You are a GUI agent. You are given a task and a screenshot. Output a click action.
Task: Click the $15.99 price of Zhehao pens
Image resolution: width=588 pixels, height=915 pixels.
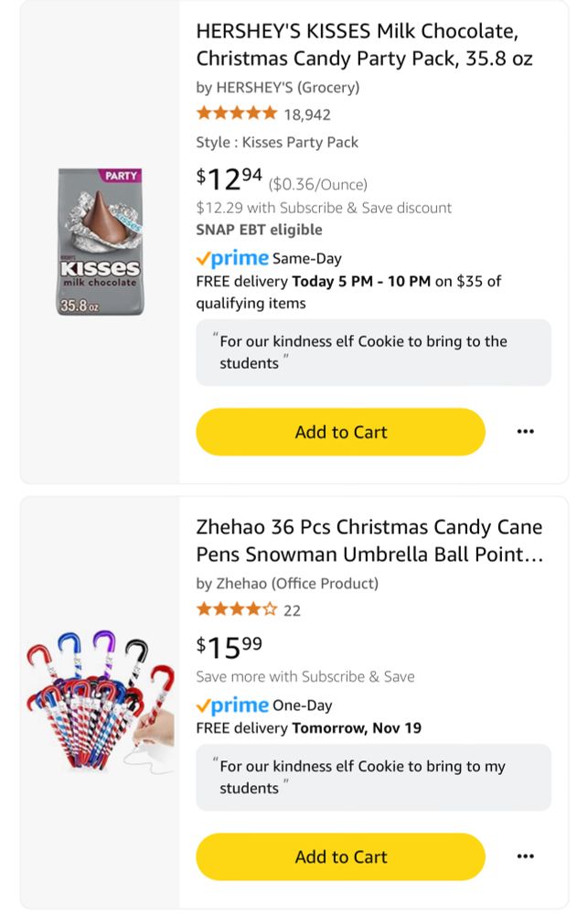point(230,647)
